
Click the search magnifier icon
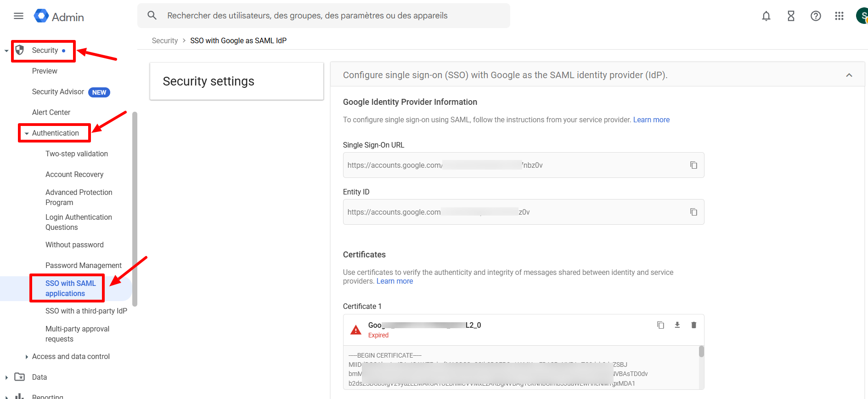coord(152,16)
